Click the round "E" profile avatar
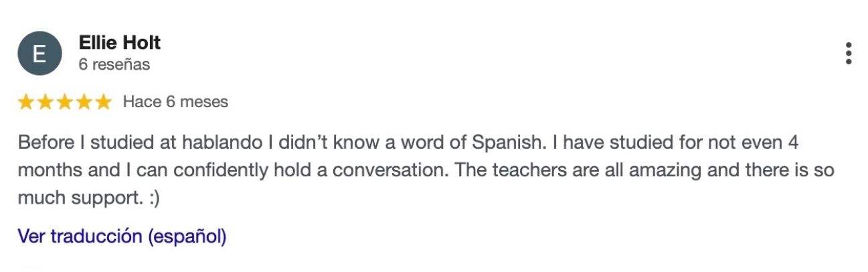Image resolution: width=868 pixels, height=272 pixels. [x=39, y=54]
